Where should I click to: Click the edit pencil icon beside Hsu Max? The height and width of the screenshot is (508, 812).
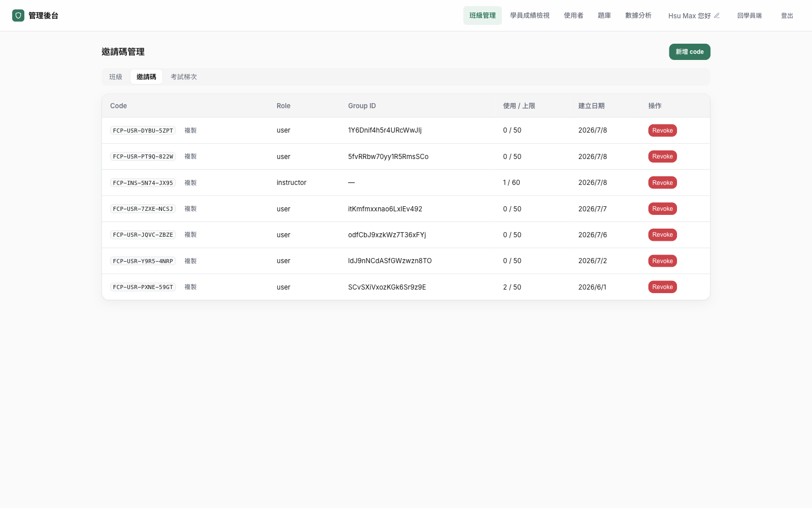point(717,16)
